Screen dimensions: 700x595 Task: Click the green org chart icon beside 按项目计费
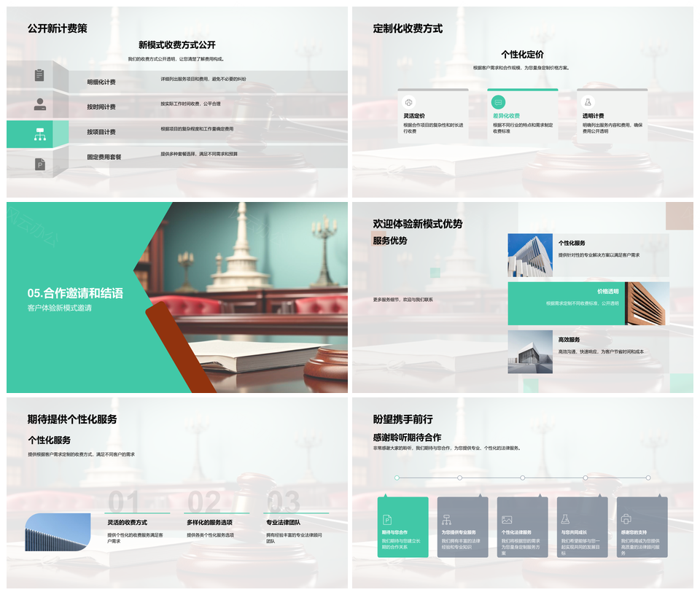coord(39,134)
